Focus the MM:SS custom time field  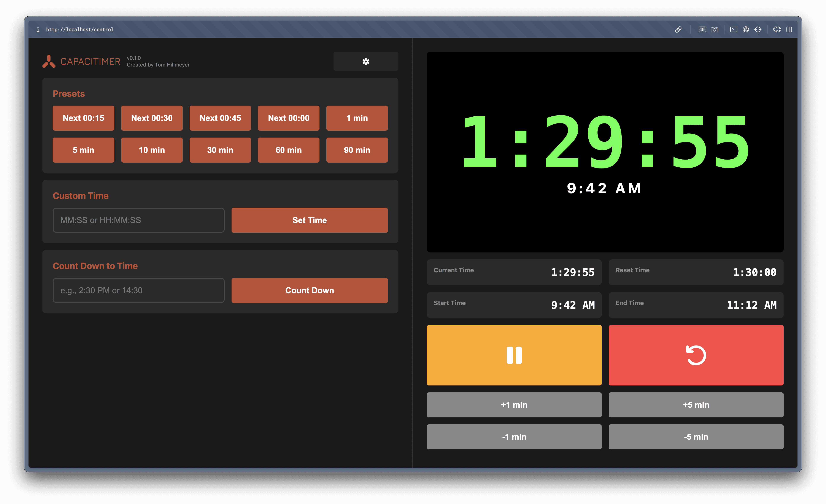(x=138, y=220)
